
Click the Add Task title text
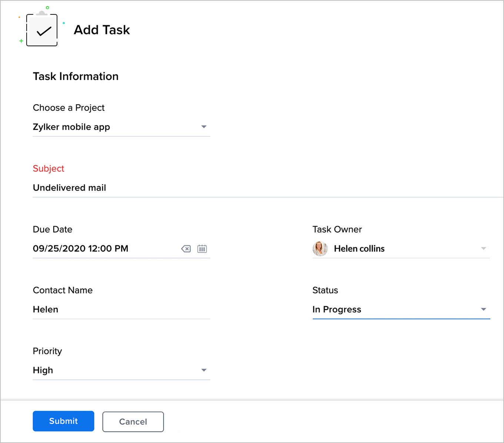[x=102, y=30]
